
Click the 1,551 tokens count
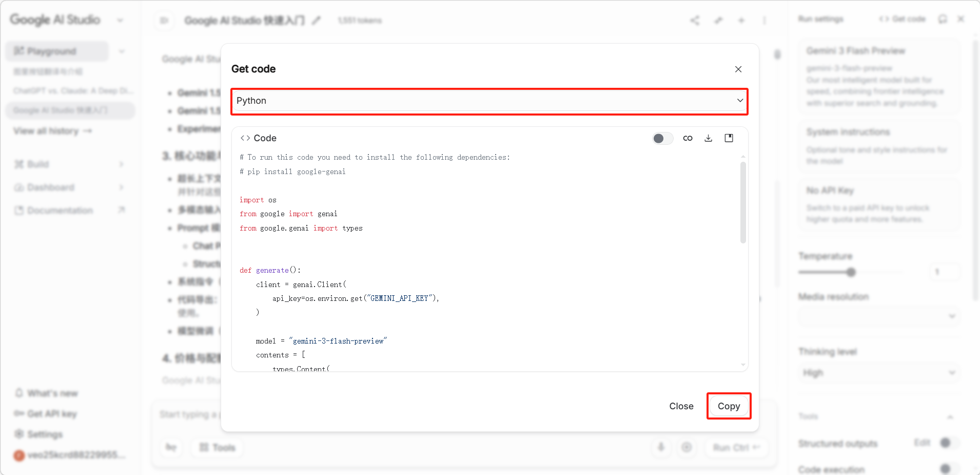click(360, 21)
